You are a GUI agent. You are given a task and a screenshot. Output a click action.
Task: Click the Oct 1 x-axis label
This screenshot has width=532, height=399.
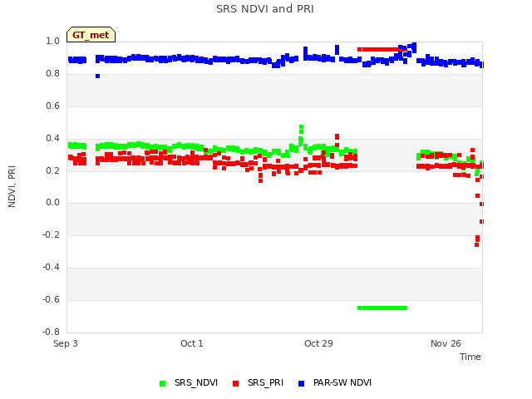point(192,343)
